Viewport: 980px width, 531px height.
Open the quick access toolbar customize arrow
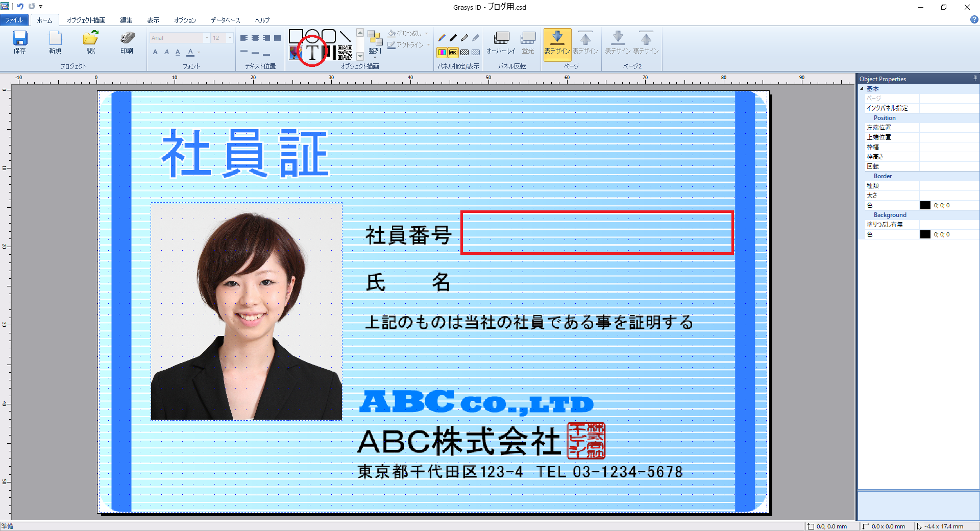tap(41, 7)
